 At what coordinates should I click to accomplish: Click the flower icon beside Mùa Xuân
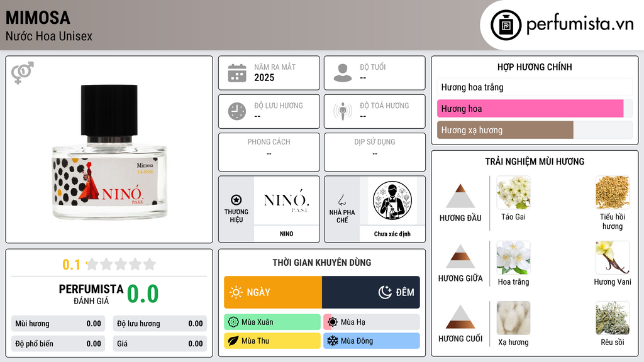(233, 322)
